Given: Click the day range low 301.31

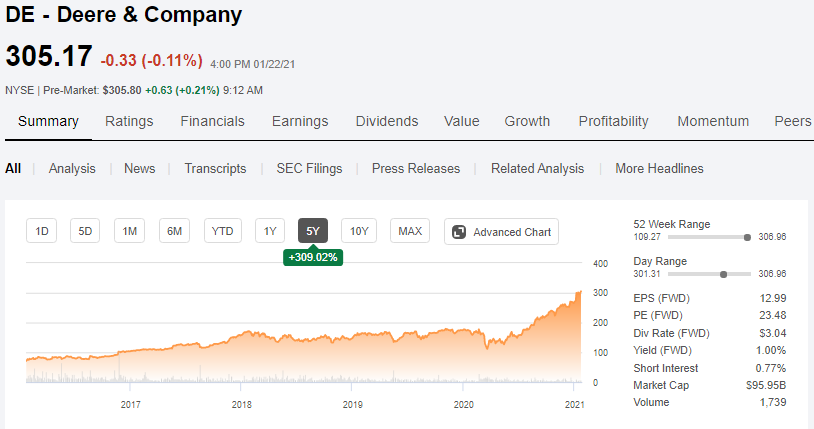Looking at the screenshot, I should coord(647,274).
